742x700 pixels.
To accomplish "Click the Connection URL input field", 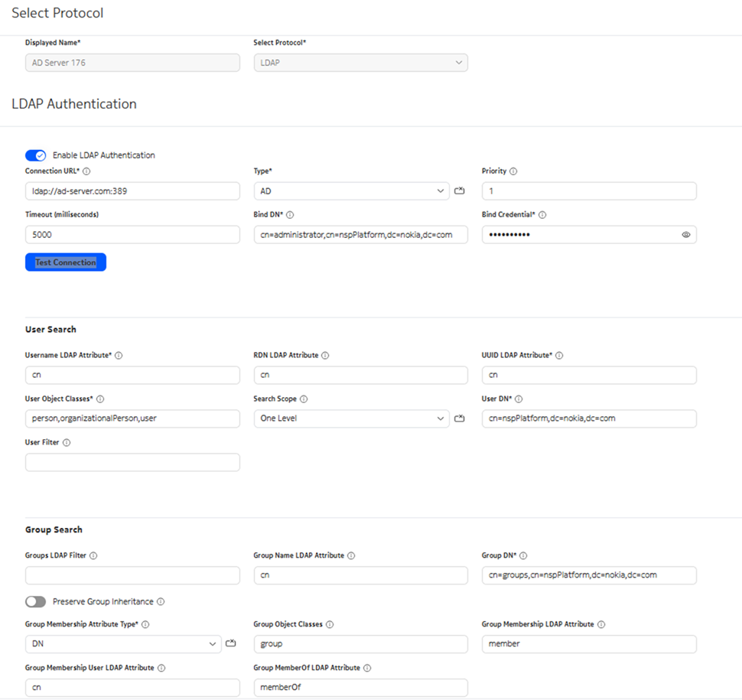I will (x=132, y=191).
